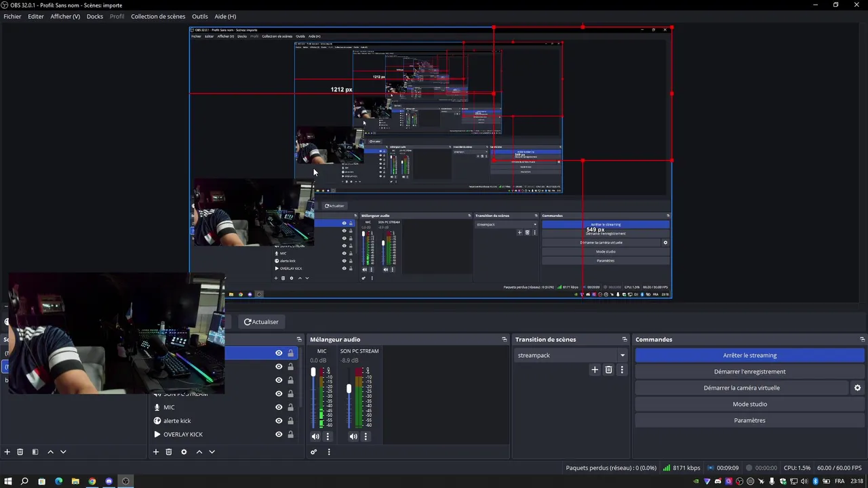Select the alerte kick source row
Screen dimensions: 868x488
tap(224, 421)
